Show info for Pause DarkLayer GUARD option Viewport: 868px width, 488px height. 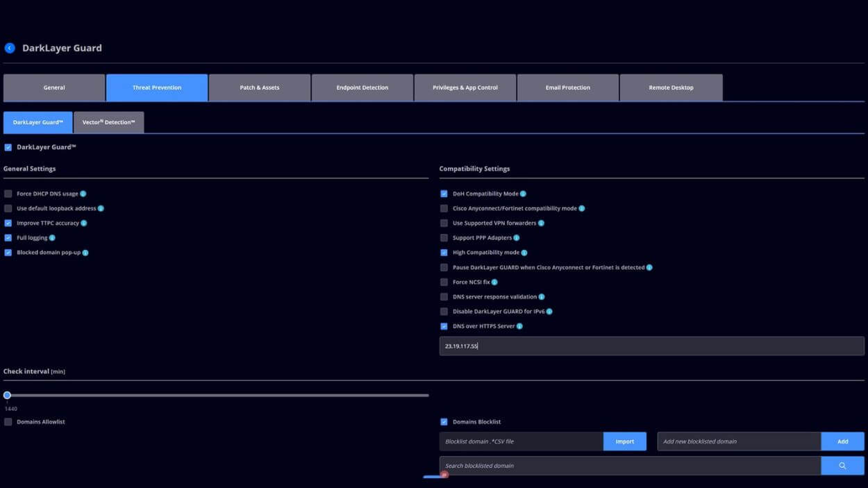649,267
